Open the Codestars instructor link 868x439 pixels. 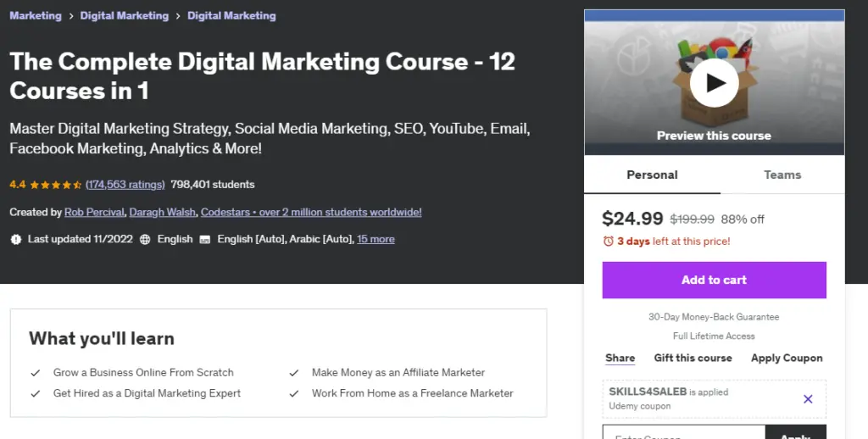(311, 212)
